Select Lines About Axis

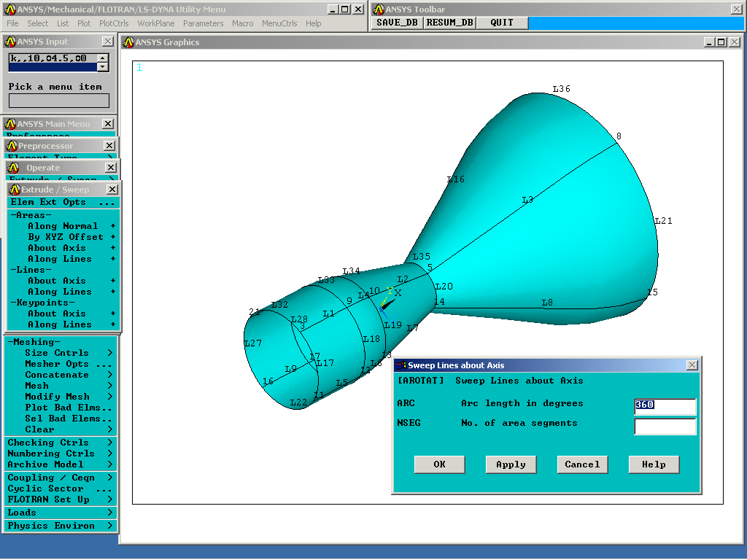(63, 281)
